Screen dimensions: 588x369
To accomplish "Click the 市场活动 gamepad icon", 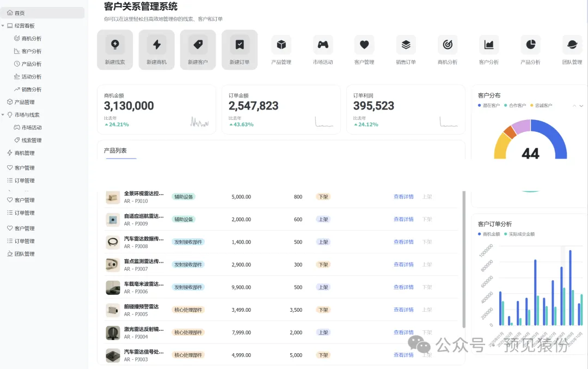I will [323, 45].
